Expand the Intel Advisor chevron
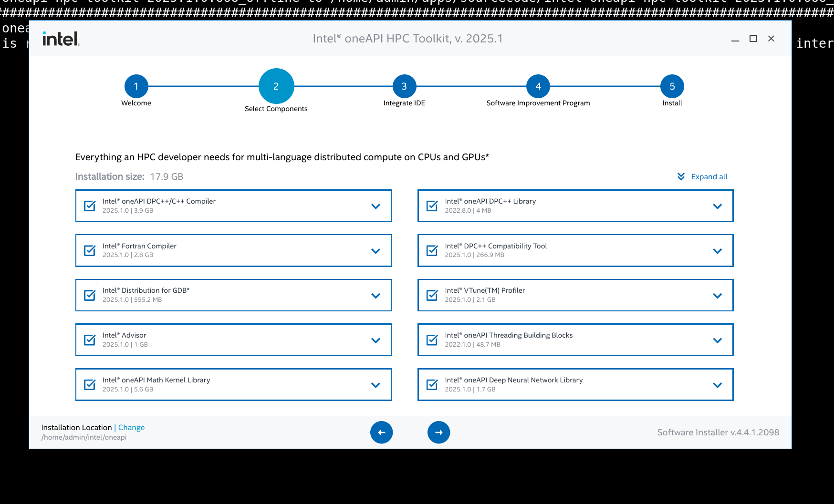This screenshot has height=504, width=834. [x=376, y=340]
